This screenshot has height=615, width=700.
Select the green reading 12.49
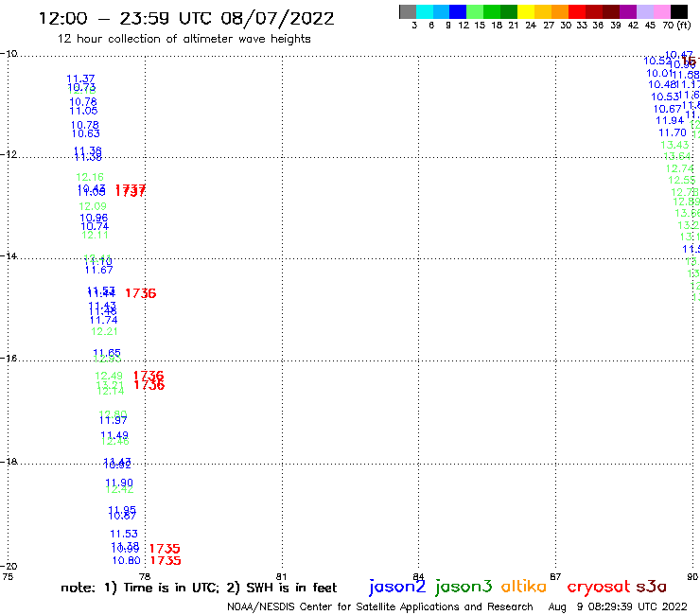109,376
